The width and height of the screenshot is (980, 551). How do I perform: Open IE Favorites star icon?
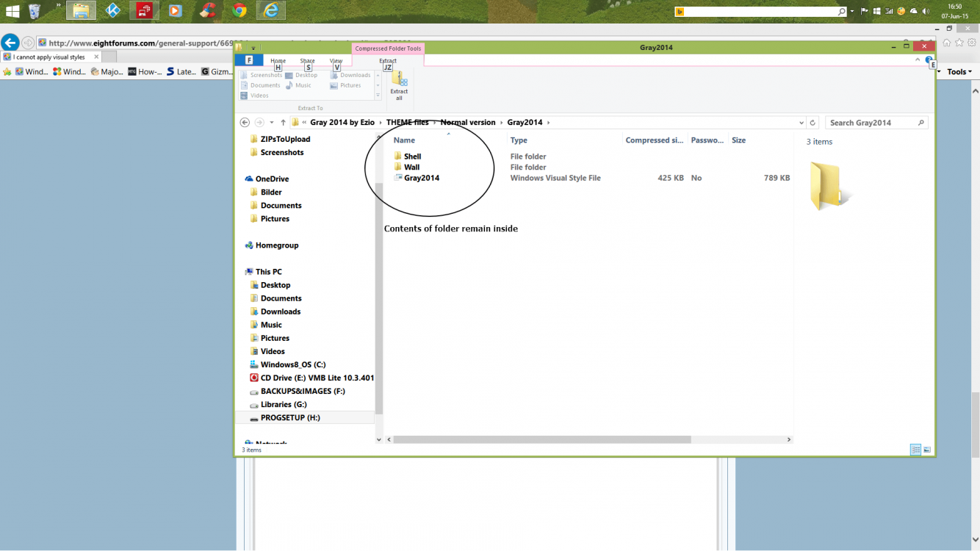point(959,43)
